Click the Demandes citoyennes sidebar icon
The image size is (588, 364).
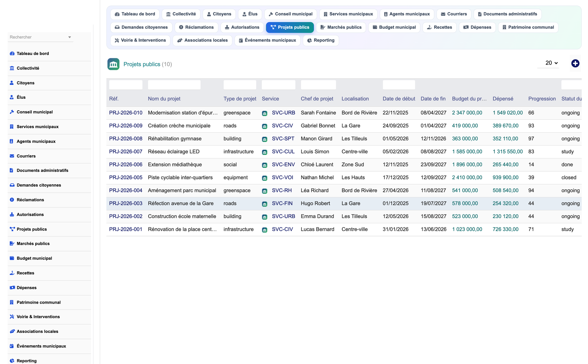[x=12, y=185]
